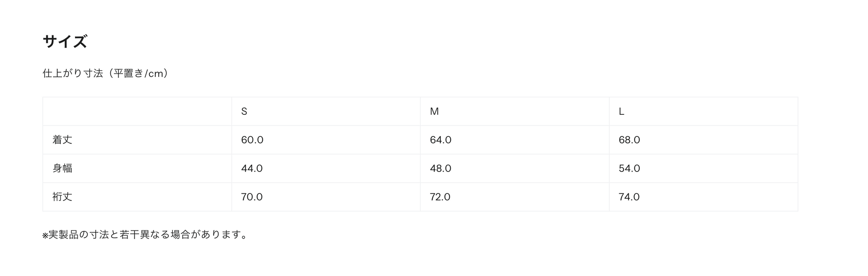The width and height of the screenshot is (868, 276).
Task: Select the L size column header
Action: [621, 112]
